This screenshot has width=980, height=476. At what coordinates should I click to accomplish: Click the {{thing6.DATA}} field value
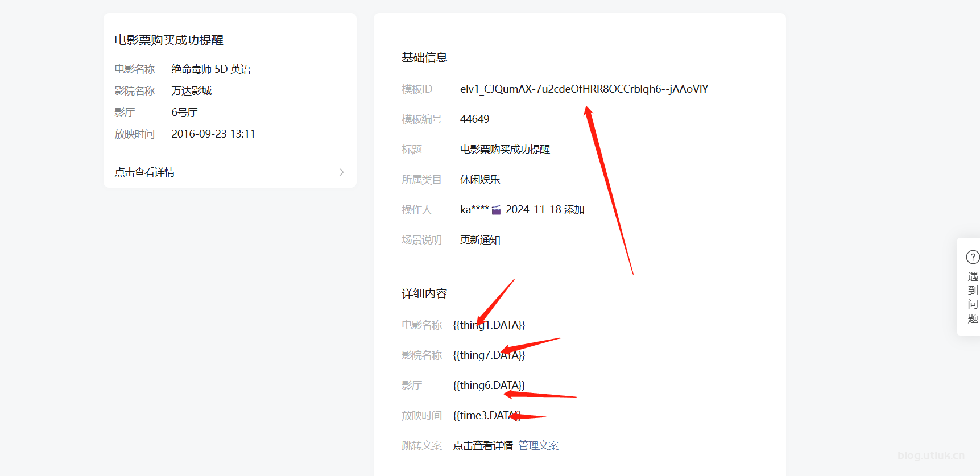[x=489, y=386]
